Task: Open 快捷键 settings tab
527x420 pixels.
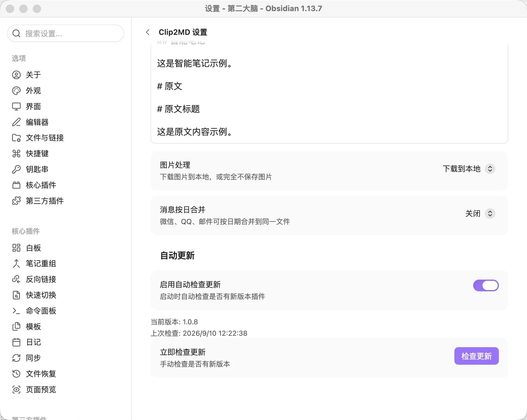Action: tap(66, 154)
